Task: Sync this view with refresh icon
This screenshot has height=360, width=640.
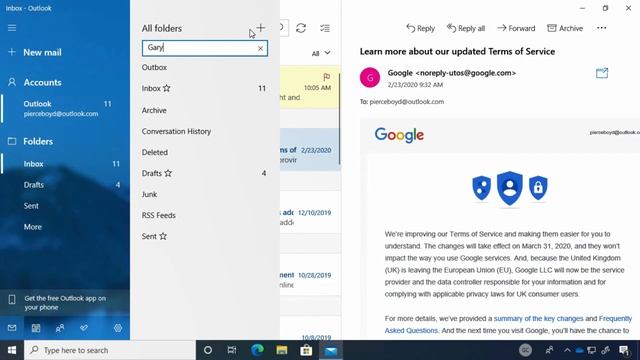Action: click(301, 28)
